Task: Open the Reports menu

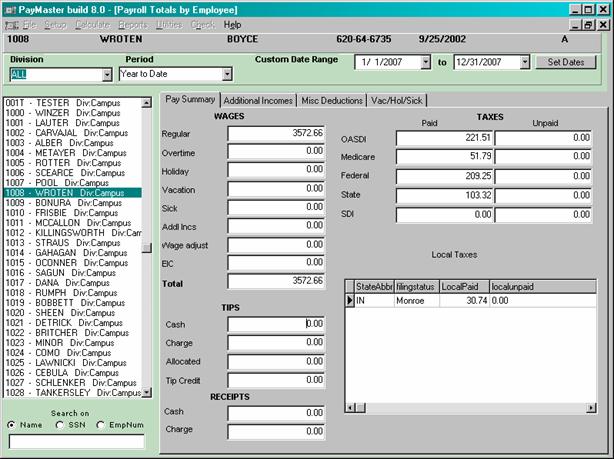Action: click(x=133, y=25)
